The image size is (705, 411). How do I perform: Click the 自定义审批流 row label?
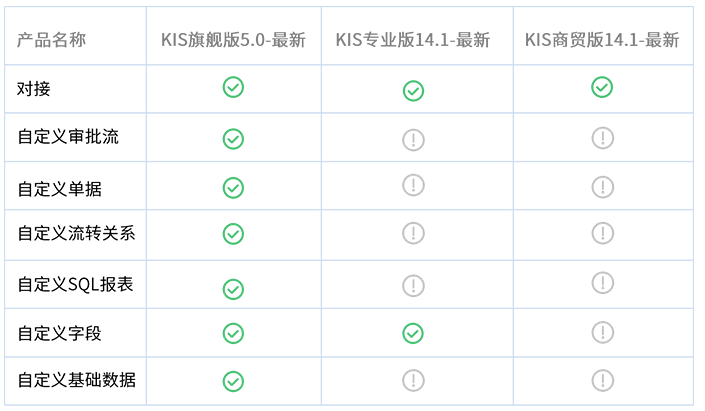pos(68,137)
